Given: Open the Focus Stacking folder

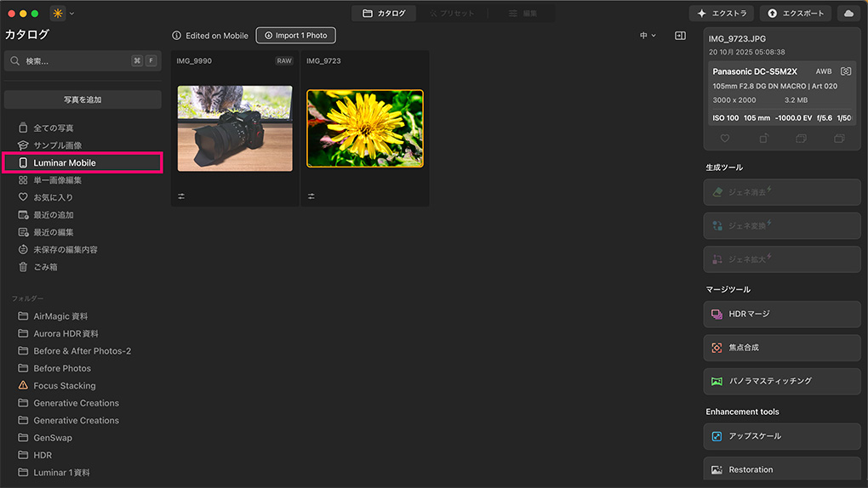Looking at the screenshot, I should coord(64,386).
